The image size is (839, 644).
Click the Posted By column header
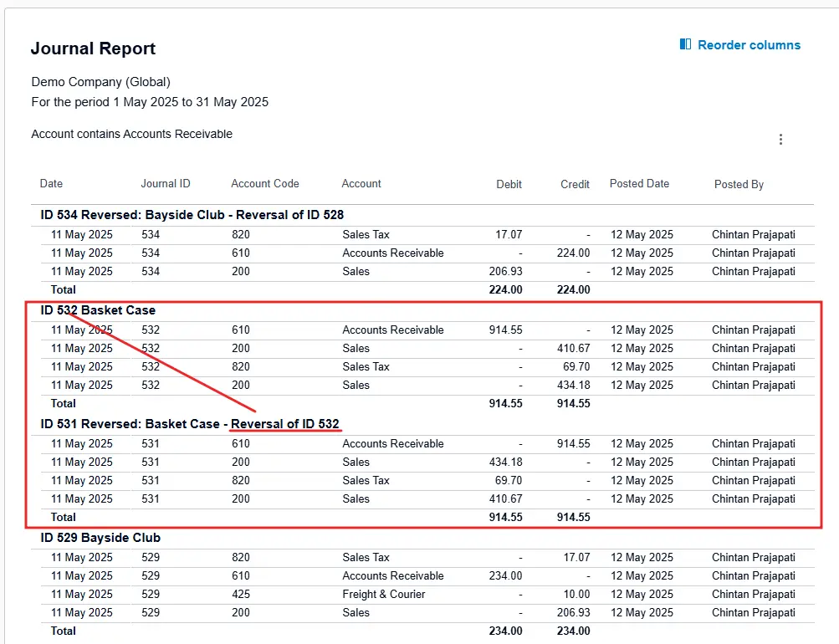(739, 184)
